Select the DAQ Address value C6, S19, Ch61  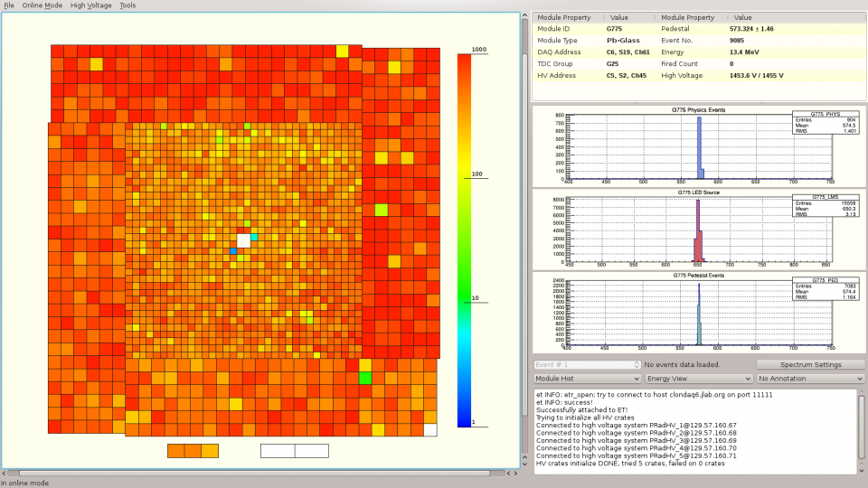(627, 52)
